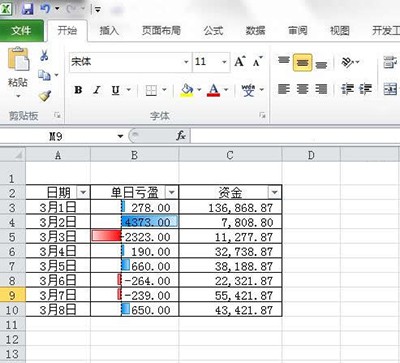Select the Format Painter brush icon
The width and height of the screenshot is (400, 363).
(x=45, y=96)
